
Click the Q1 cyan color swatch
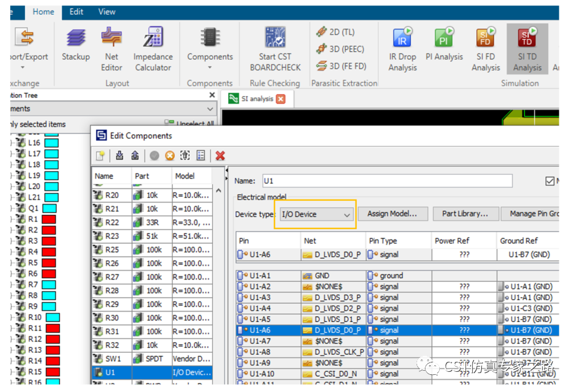(49, 208)
